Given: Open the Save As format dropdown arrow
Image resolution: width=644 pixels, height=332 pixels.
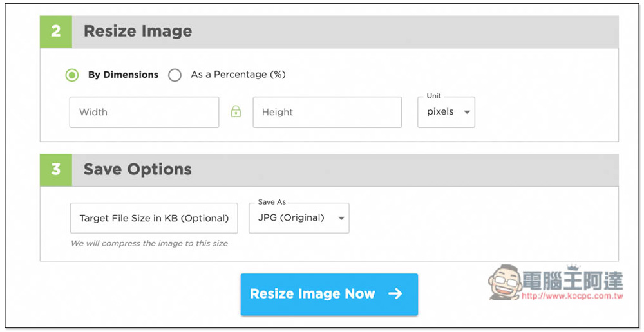Looking at the screenshot, I should point(341,218).
